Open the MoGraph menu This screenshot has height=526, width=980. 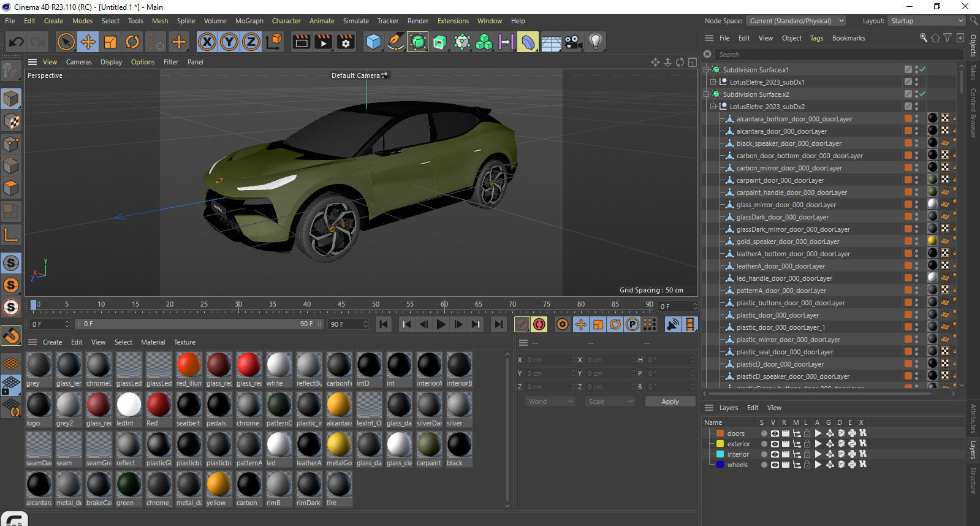[249, 21]
